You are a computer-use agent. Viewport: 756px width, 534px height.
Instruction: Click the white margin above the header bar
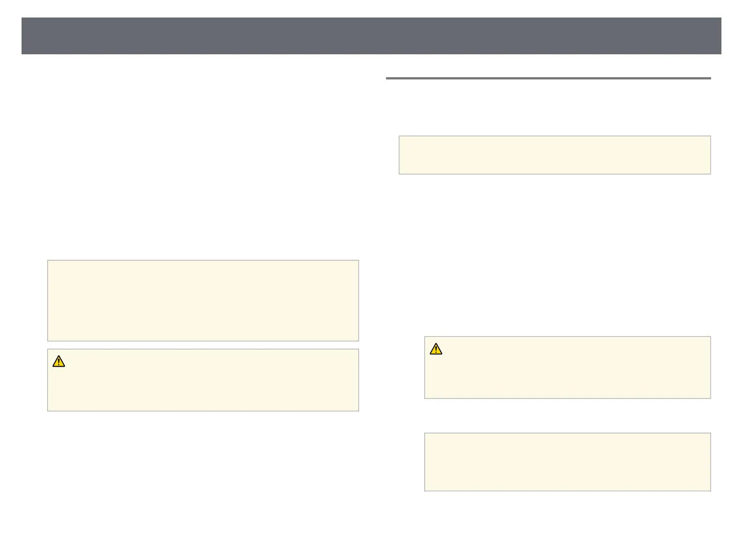[x=371, y=8]
